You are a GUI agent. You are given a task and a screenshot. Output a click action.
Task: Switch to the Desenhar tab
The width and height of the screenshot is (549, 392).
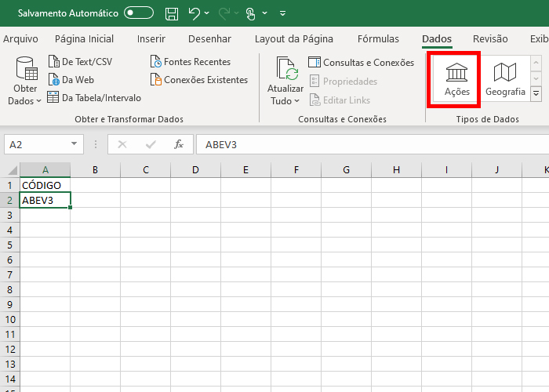click(209, 39)
